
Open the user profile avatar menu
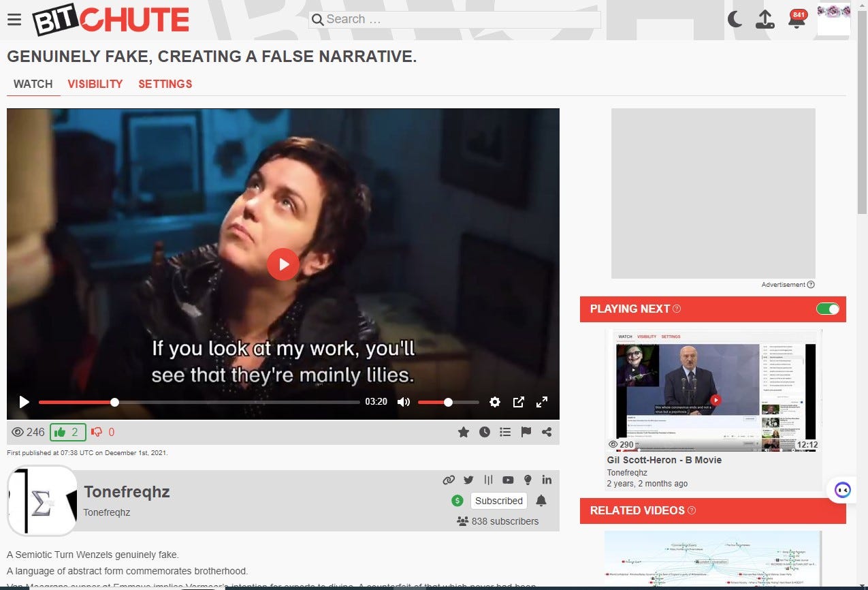coord(833,19)
